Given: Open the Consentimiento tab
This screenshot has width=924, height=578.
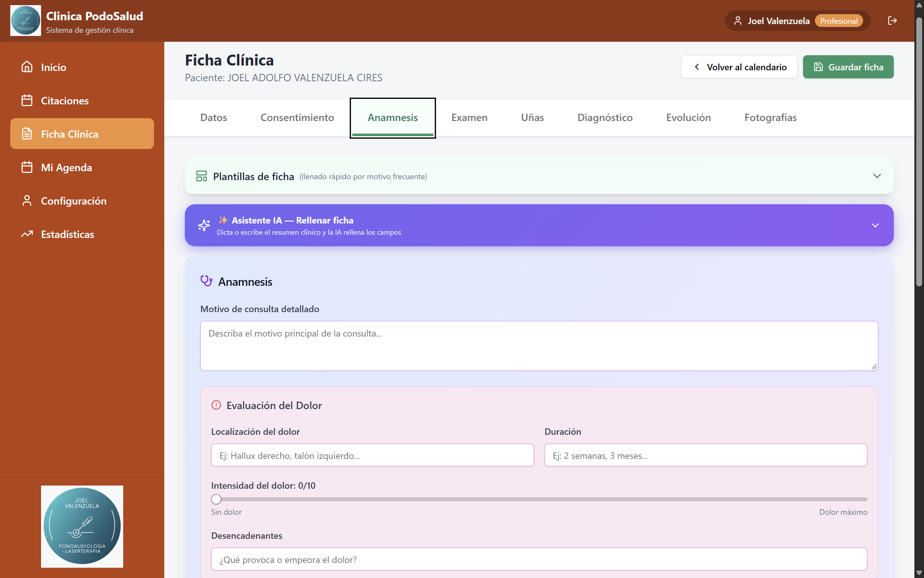Looking at the screenshot, I should point(297,118).
